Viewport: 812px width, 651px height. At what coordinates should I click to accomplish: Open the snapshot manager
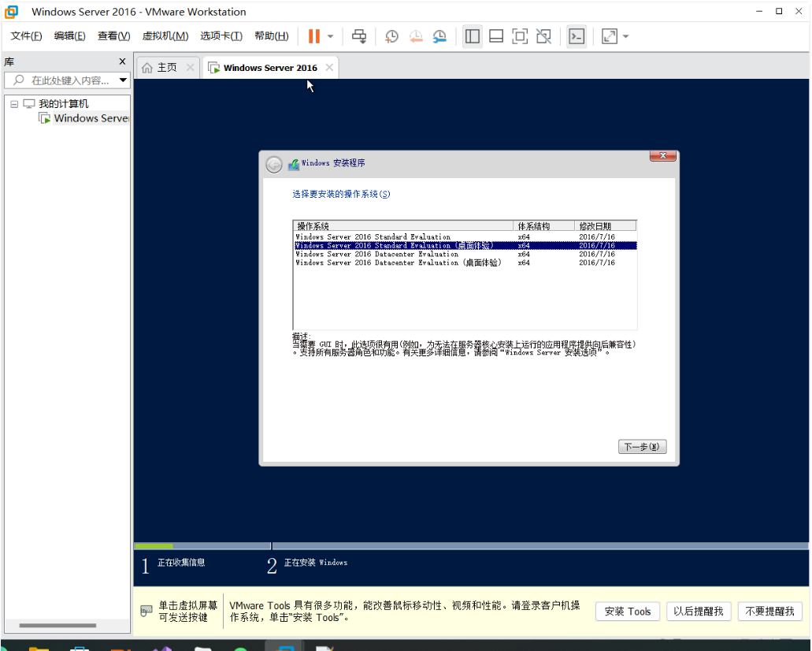[439, 36]
